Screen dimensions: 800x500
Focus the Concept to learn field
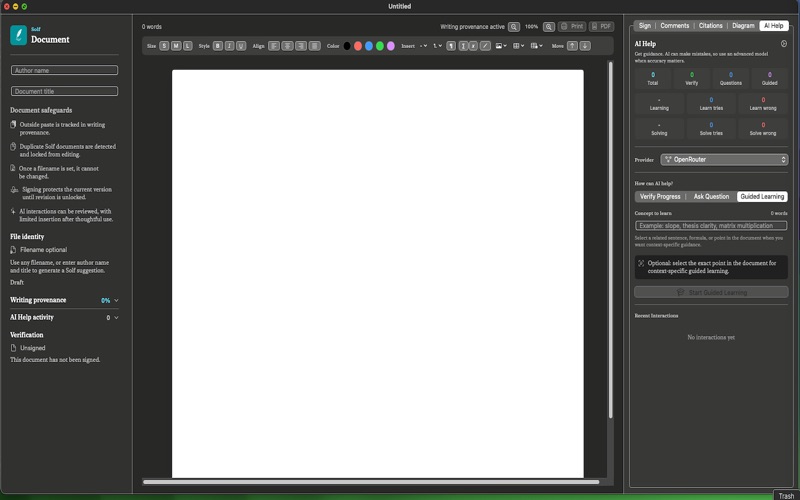[711, 226]
